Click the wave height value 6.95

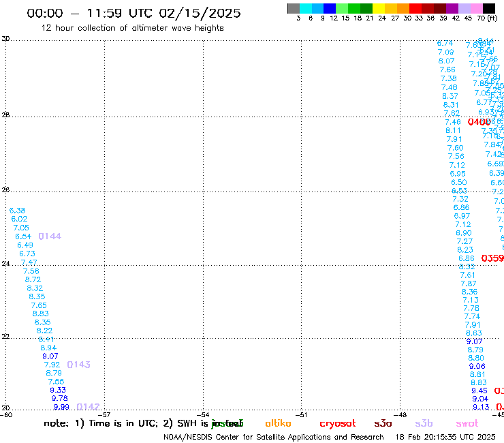pyautogui.click(x=458, y=174)
